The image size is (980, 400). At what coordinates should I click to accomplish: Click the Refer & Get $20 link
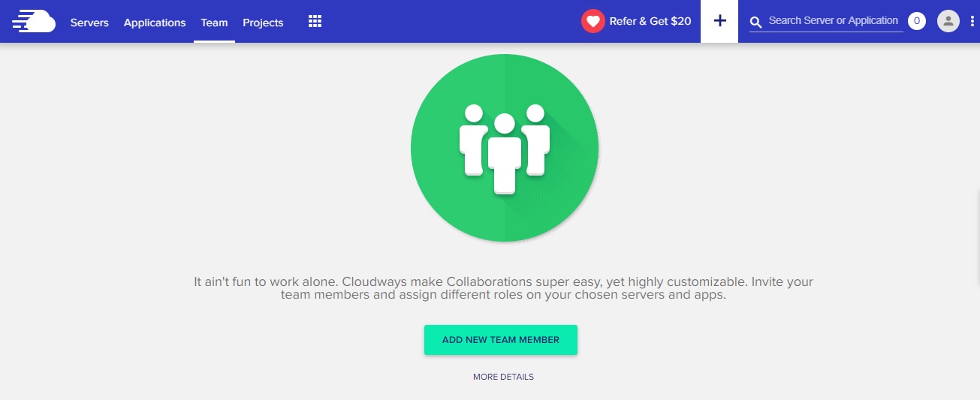[x=650, y=21]
